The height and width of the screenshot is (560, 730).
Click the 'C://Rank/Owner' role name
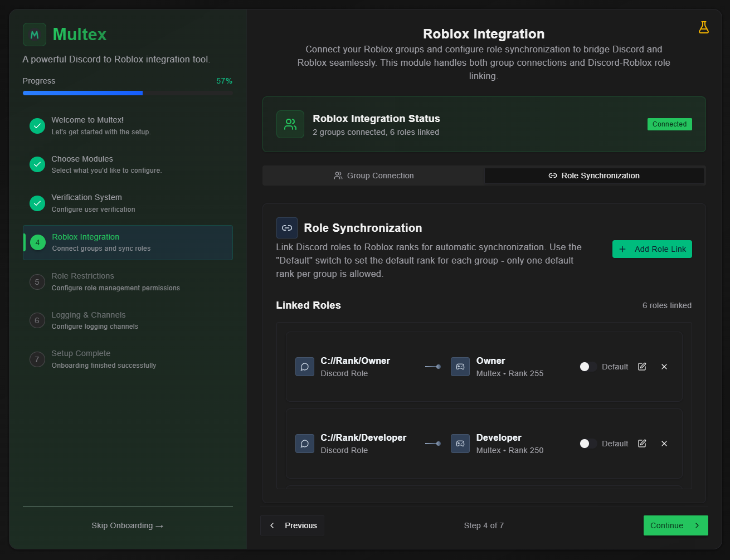point(356,361)
